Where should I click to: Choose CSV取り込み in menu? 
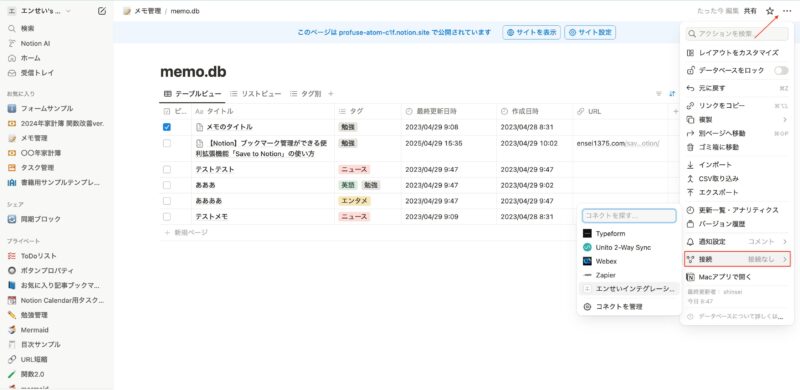737,179
